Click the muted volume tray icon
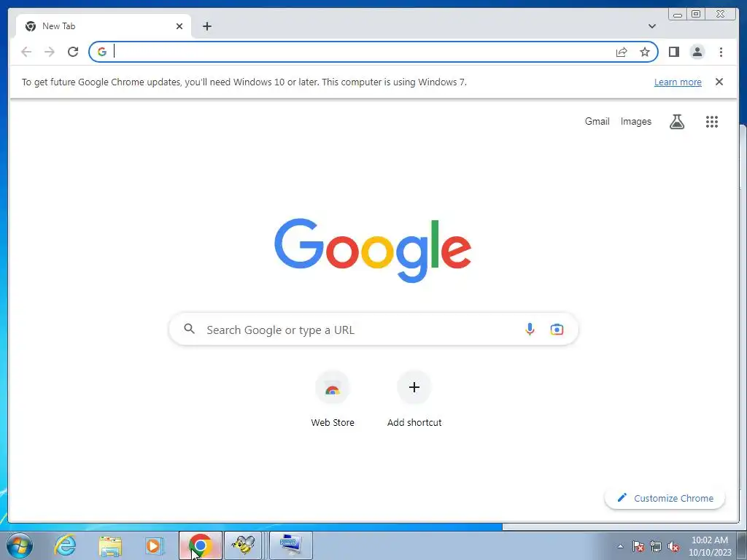The image size is (747, 560). click(673, 547)
